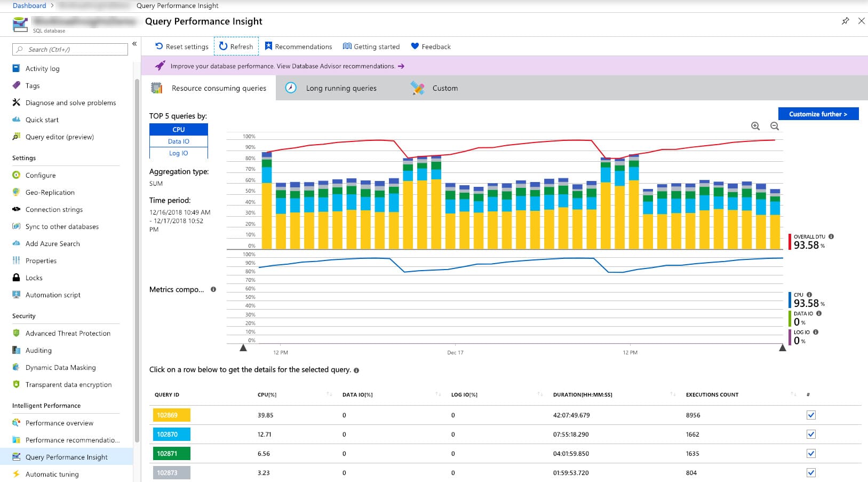This screenshot has width=868, height=482.
Task: Select the Activity log icon
Action: pos(17,68)
